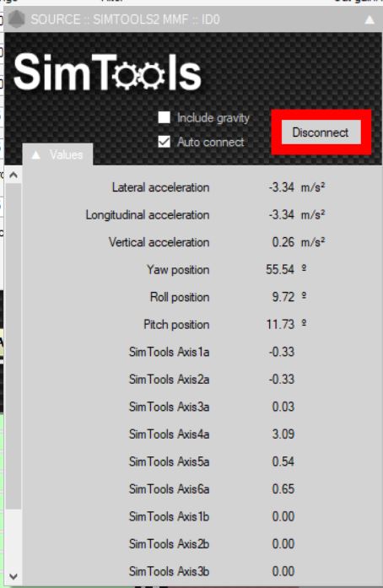The image size is (383, 588).
Task: Click the Axis3a value 0.03
Action: 283,407
